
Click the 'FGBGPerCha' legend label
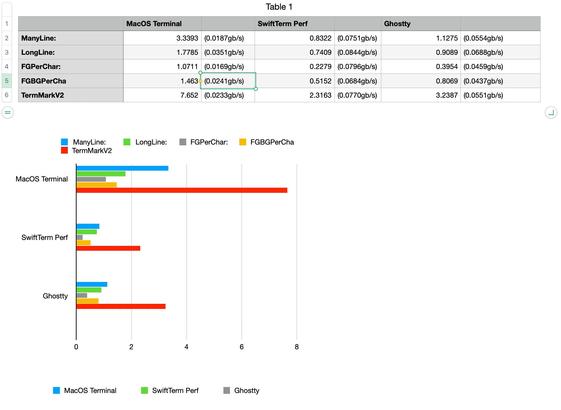[x=272, y=142]
